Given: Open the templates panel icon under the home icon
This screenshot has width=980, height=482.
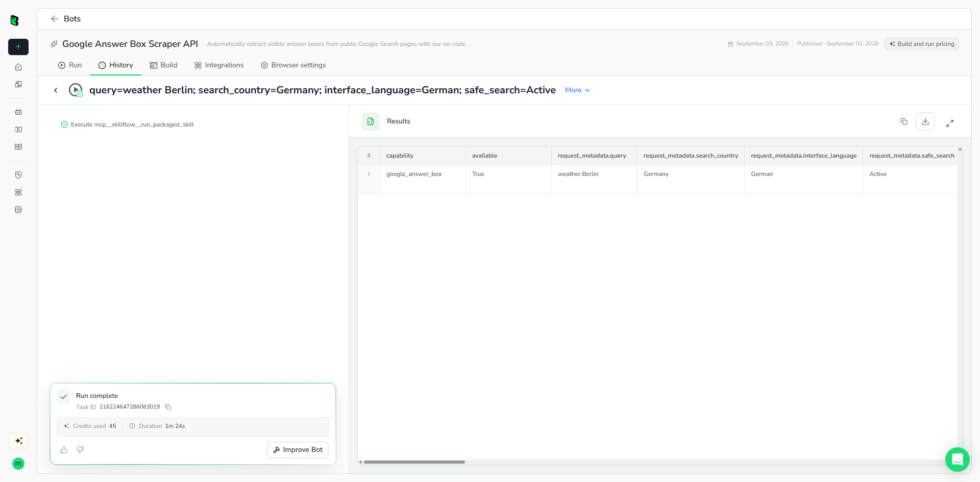Looking at the screenshot, I should point(18,84).
